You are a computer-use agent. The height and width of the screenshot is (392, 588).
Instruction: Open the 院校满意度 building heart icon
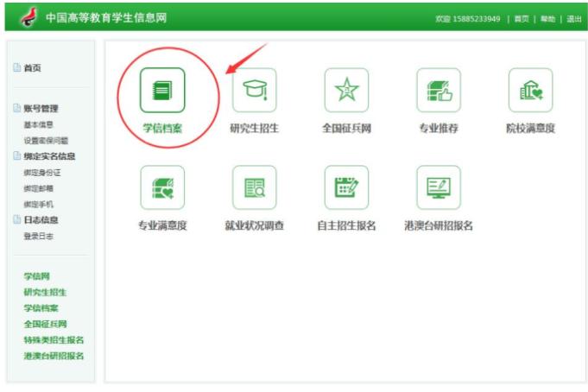(x=531, y=90)
